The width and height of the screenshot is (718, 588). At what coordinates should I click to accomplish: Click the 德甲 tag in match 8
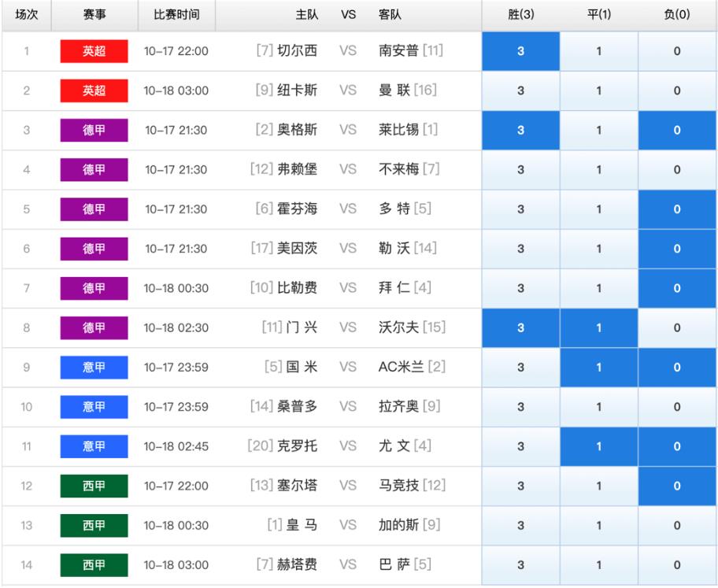(94, 328)
